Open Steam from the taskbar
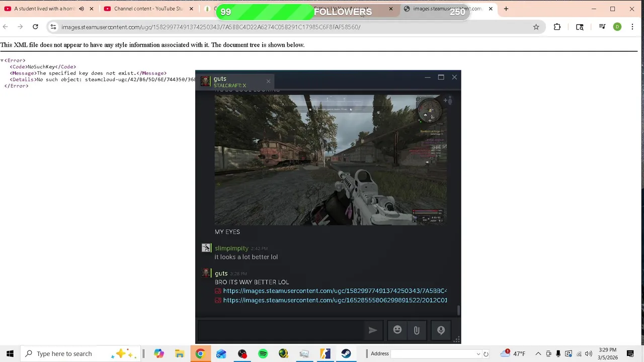This screenshot has height=362, width=644. point(346,353)
